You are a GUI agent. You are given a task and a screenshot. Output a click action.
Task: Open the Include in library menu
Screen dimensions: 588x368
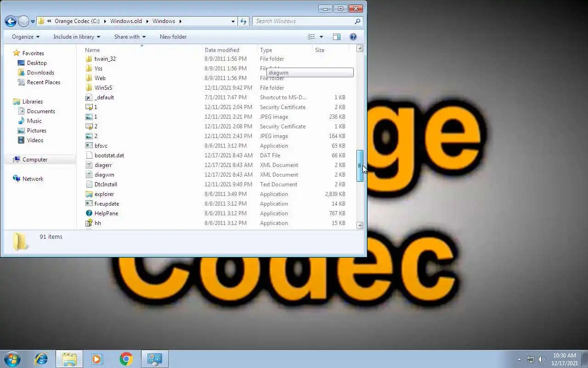pyautogui.click(x=77, y=37)
